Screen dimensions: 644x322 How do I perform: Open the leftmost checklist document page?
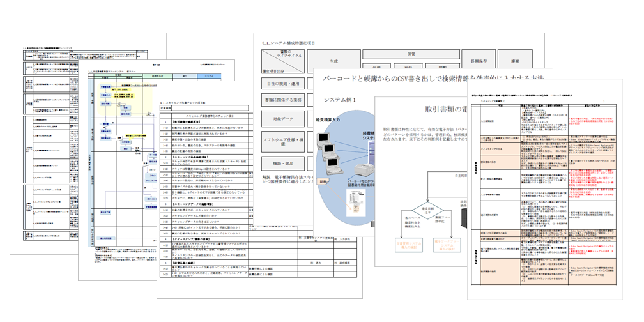pyautogui.click(x=48, y=128)
